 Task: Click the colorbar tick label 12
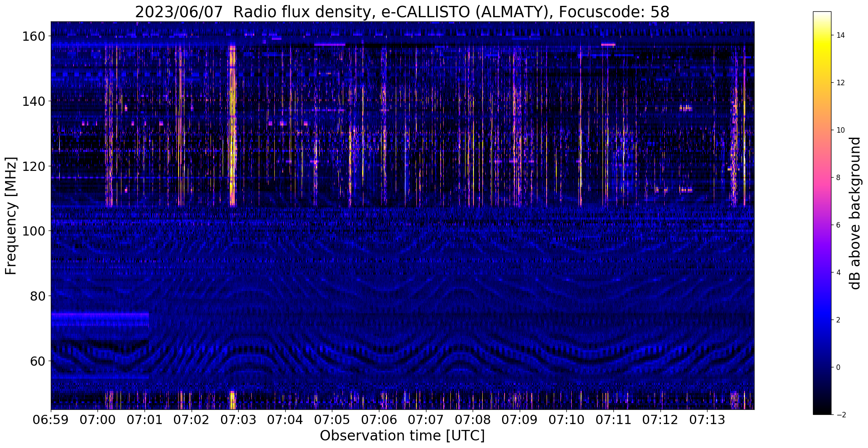coord(840,83)
